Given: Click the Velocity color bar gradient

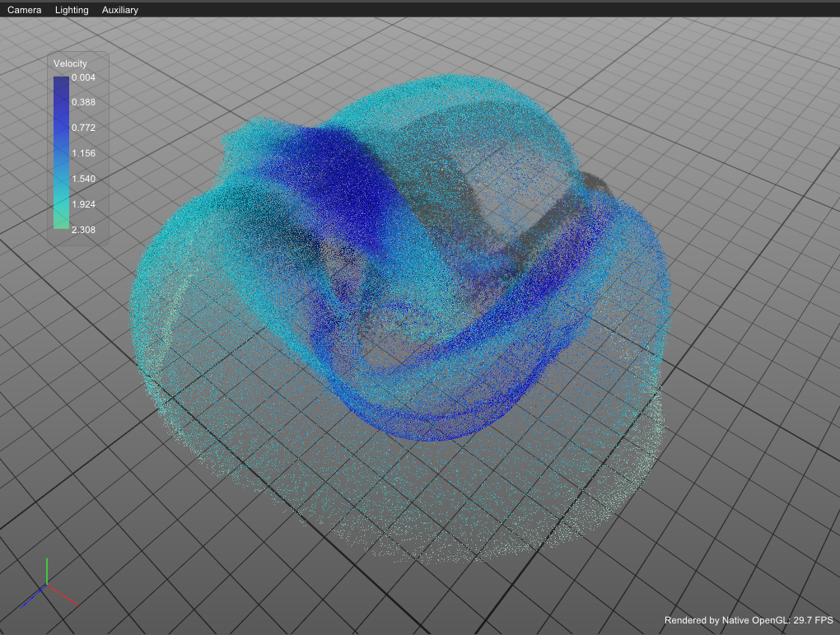Looking at the screenshot, I should pos(61,152).
